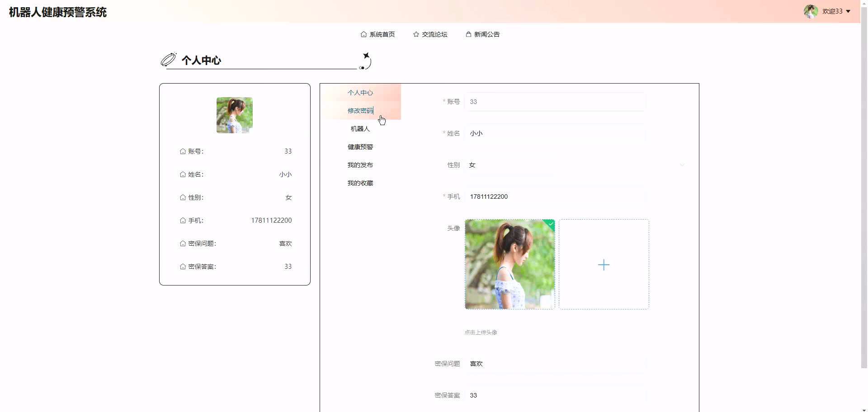The image size is (868, 412).
Task: Click the 手机 input field with 17811122200
Action: point(555,197)
